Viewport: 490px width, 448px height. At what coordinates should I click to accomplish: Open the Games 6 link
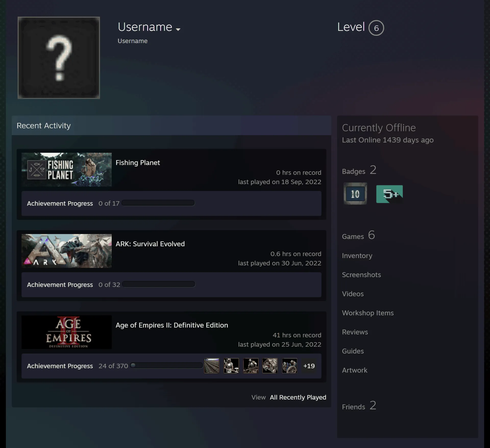pyautogui.click(x=359, y=235)
